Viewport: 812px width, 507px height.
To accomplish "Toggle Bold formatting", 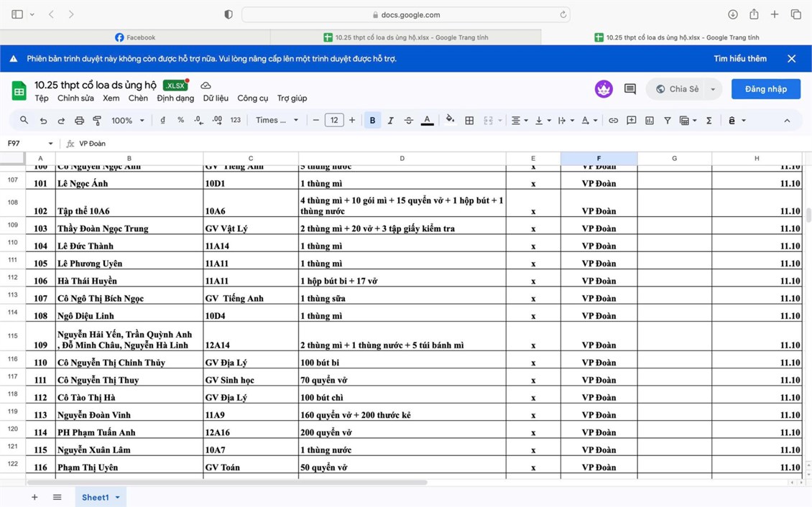I will 372,121.
